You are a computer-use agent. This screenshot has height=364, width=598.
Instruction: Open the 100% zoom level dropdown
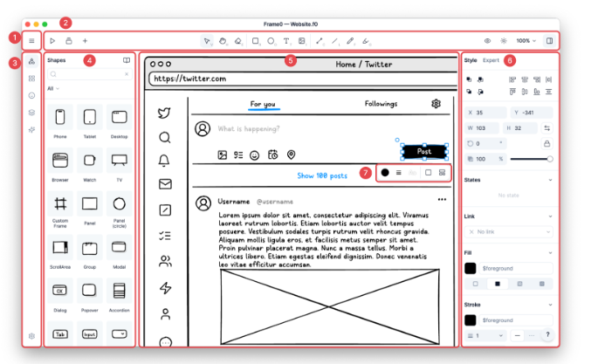click(x=526, y=41)
